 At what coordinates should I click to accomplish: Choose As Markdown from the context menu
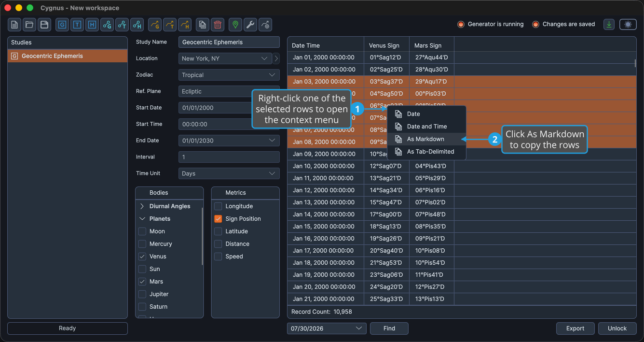point(427,139)
